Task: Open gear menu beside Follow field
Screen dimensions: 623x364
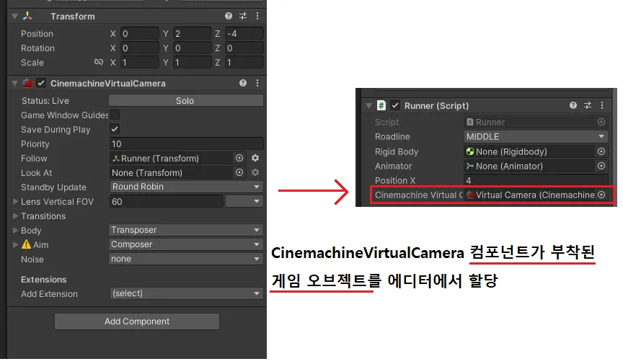Action: point(255,158)
